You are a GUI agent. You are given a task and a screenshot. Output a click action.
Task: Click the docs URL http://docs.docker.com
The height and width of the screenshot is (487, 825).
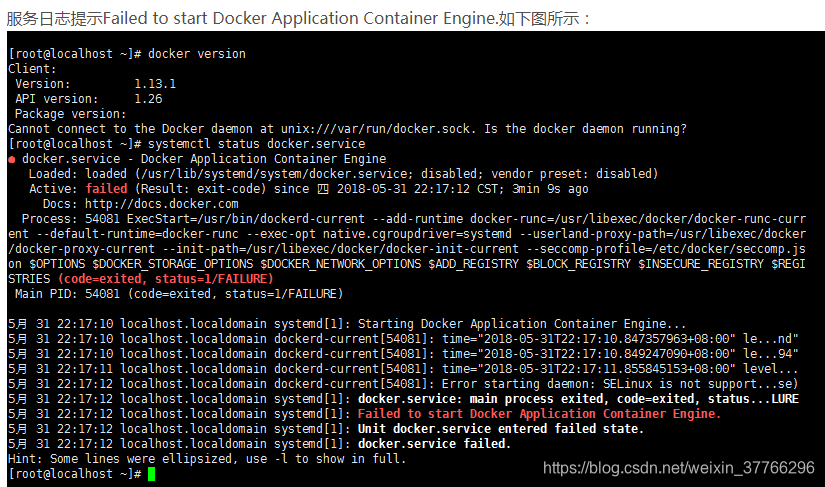[x=162, y=204]
